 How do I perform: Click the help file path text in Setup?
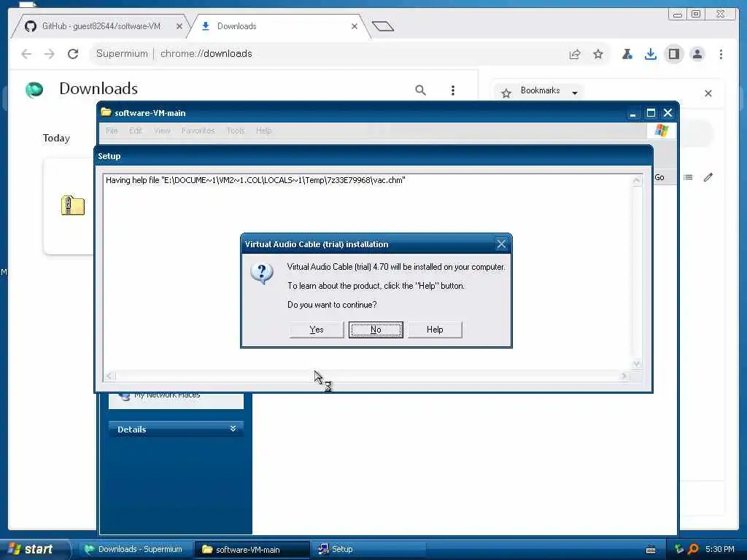click(x=255, y=180)
